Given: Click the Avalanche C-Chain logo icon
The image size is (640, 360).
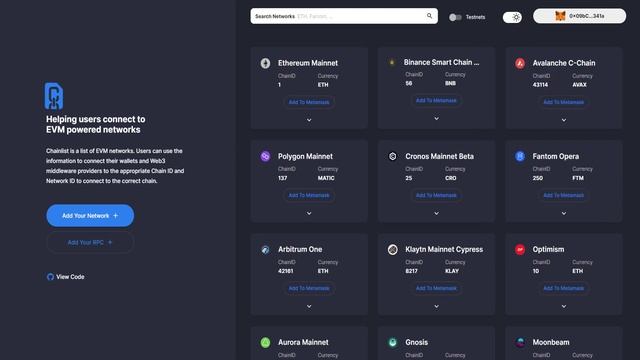Looking at the screenshot, I should pyautogui.click(x=520, y=63).
